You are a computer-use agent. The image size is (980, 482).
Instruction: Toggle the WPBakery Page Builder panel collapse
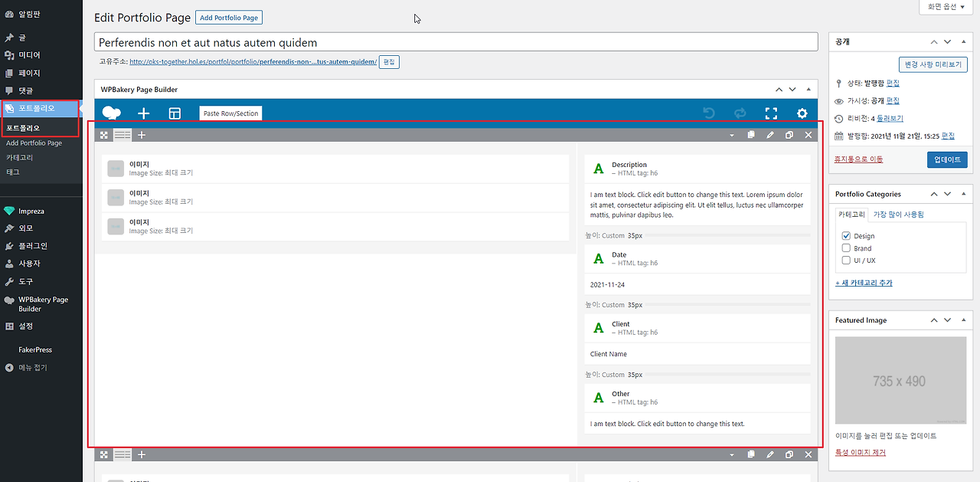tap(808, 90)
